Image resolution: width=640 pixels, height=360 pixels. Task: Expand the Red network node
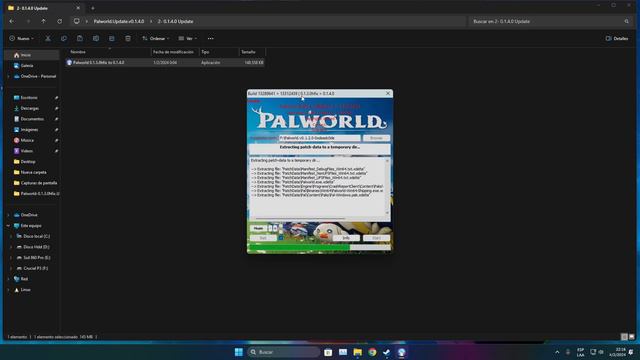coord(9,279)
